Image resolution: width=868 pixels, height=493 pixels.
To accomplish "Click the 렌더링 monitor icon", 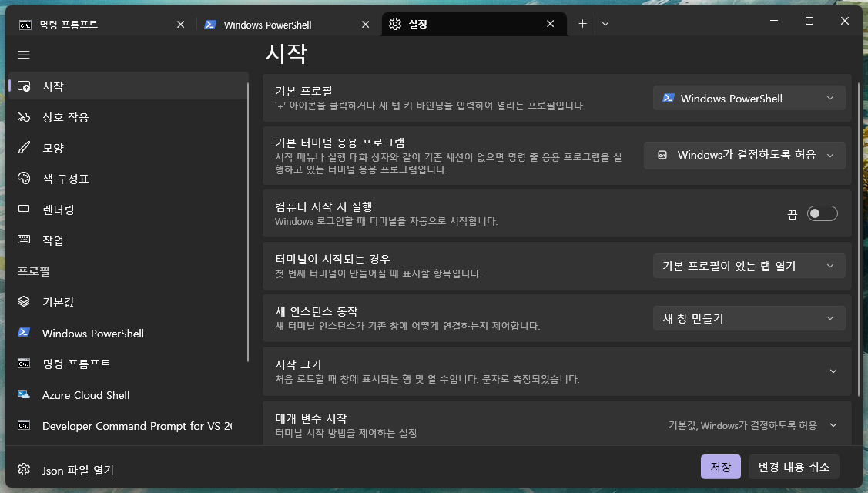I will click(x=24, y=210).
